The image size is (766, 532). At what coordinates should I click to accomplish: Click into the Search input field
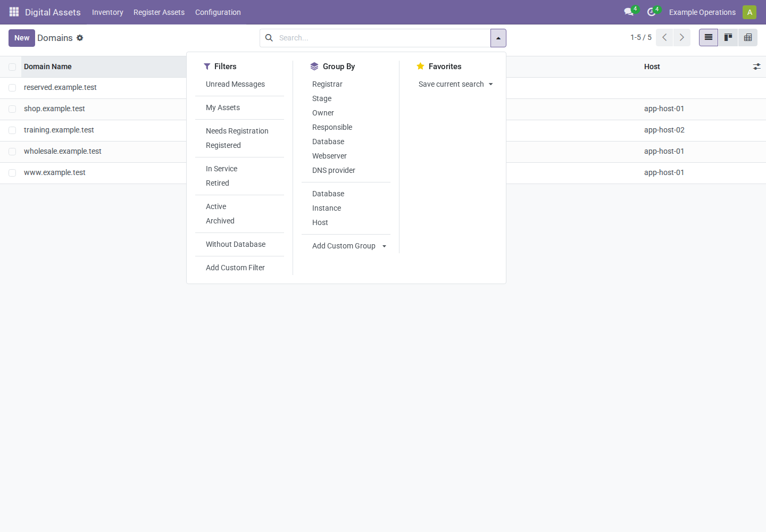click(383, 38)
